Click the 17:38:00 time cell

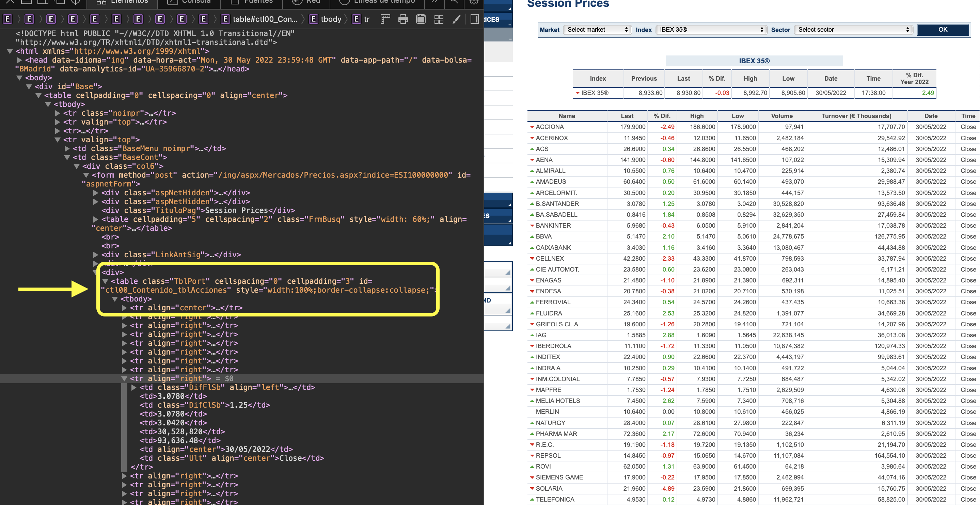pyautogui.click(x=873, y=93)
